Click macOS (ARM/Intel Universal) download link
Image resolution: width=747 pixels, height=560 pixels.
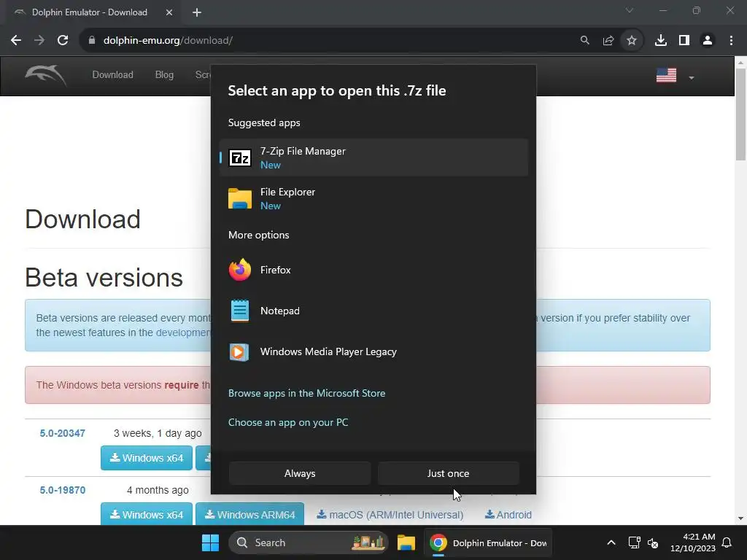click(x=390, y=515)
